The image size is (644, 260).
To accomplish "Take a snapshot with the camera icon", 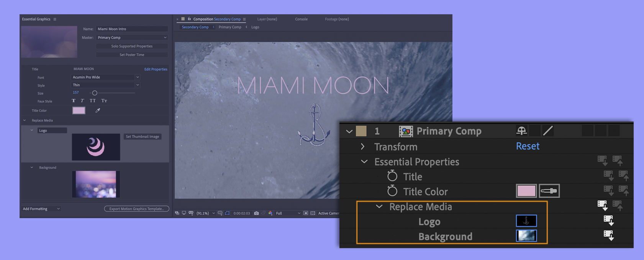I will (x=256, y=213).
